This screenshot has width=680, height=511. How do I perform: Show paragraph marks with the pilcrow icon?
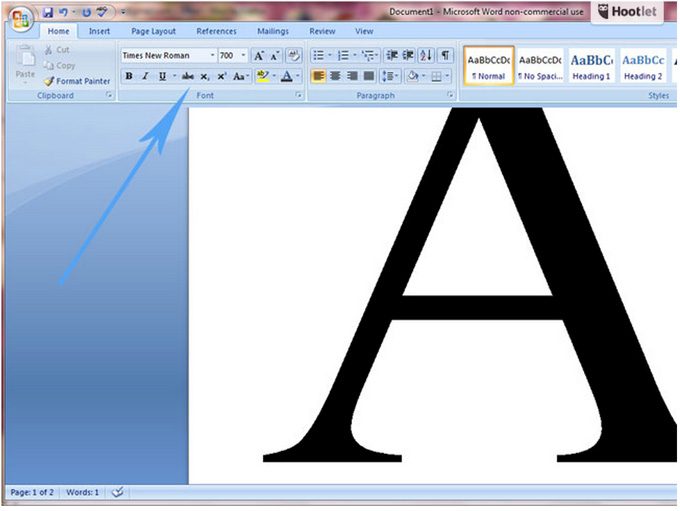click(445, 56)
